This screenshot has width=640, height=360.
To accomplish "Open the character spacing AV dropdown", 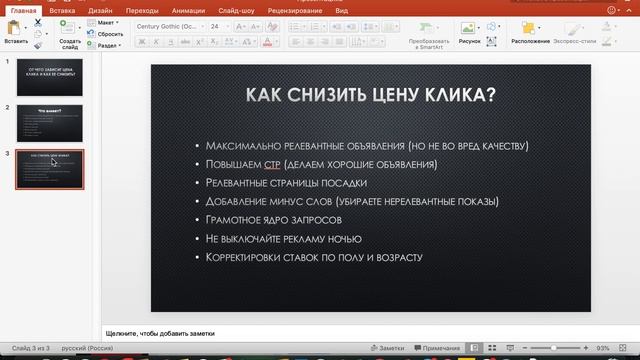I will coord(230,42).
